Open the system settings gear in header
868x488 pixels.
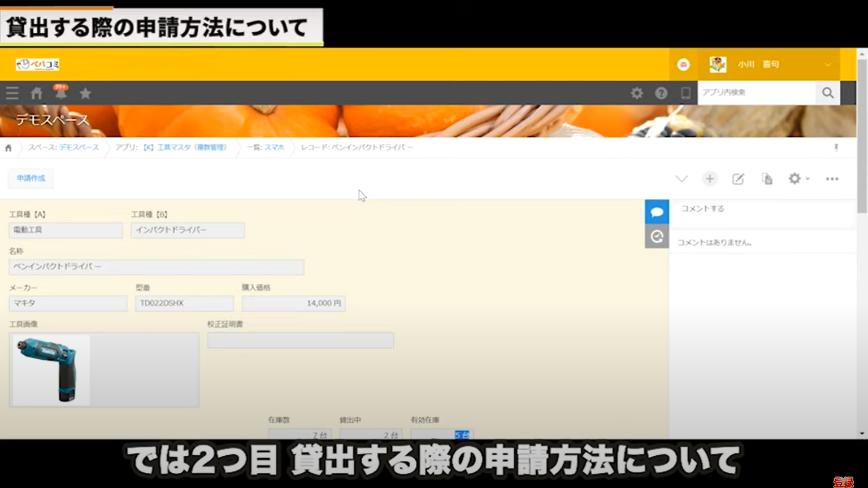tap(637, 93)
